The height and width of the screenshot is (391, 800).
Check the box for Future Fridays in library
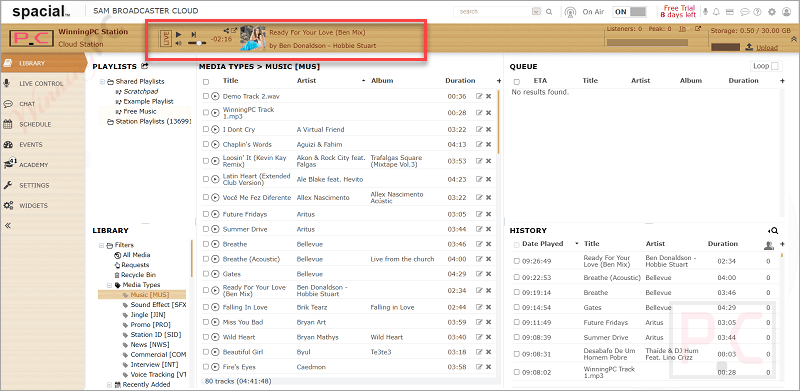click(x=206, y=214)
